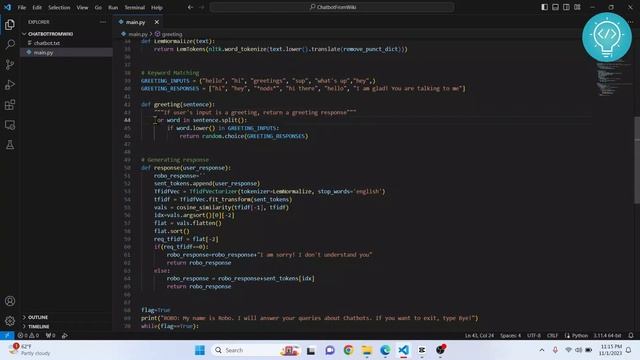This screenshot has height=360, width=640.
Task: Click main.py in the breadcrumb
Action: pos(138,34)
